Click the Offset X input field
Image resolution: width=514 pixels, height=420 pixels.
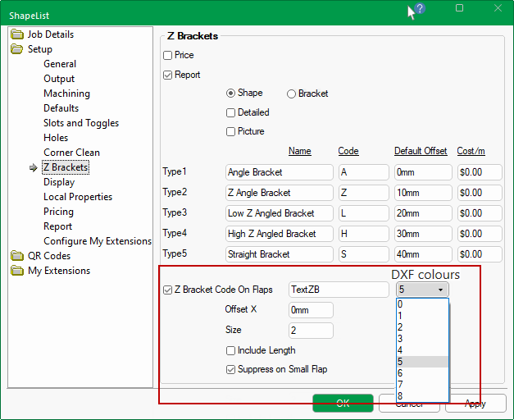click(x=311, y=310)
